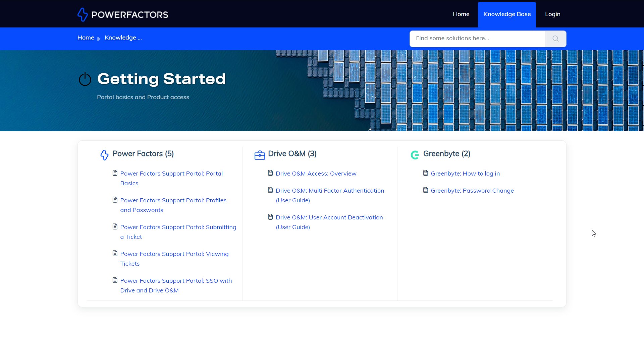
Task: Click document icon beside Submitting a Ticket
Action: pyautogui.click(x=115, y=227)
